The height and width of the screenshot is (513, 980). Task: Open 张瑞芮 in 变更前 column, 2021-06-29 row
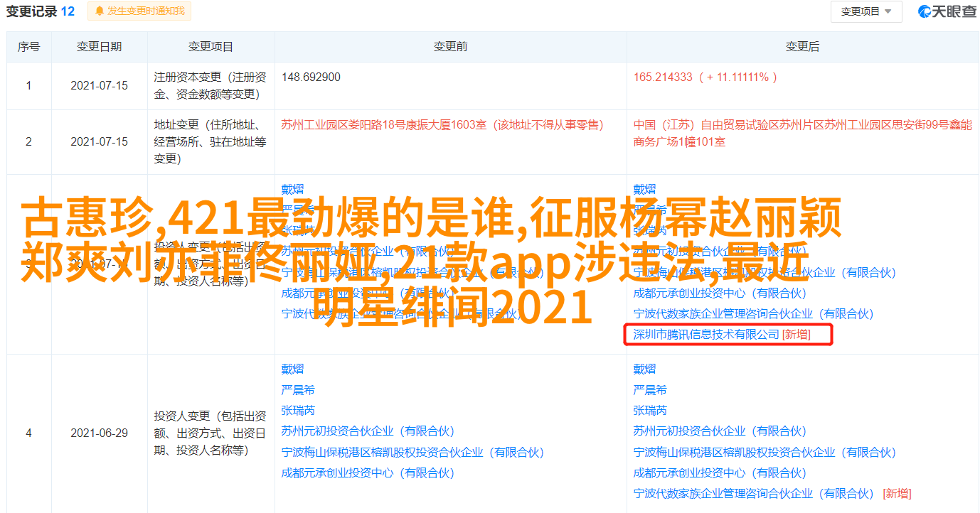[298, 410]
